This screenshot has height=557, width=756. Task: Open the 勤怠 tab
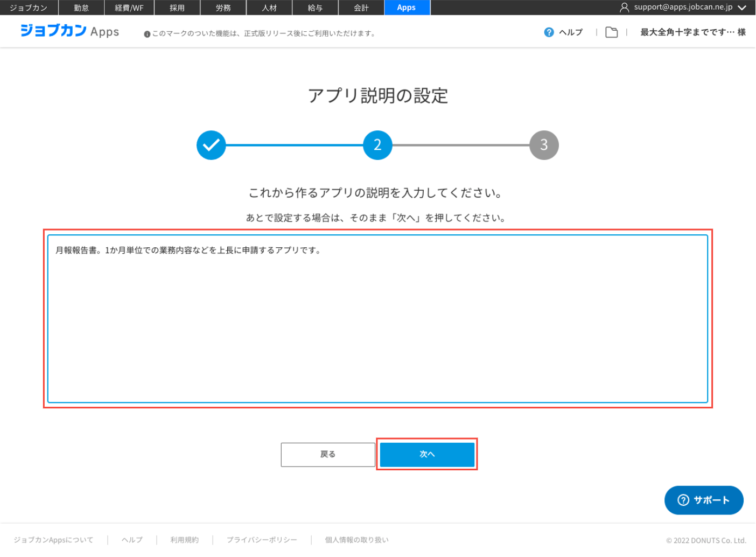(x=81, y=8)
